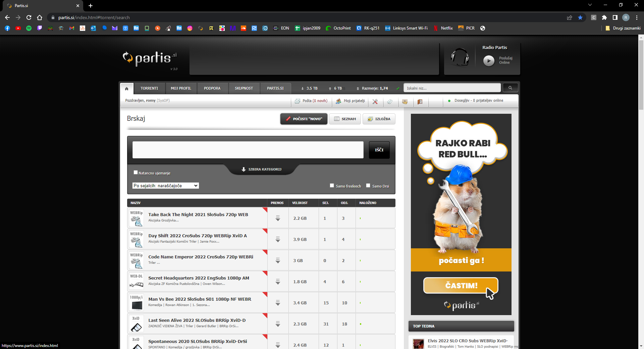Download Day Shift 2022 torrent
Screen dimensions: 644x349
[x=278, y=239]
